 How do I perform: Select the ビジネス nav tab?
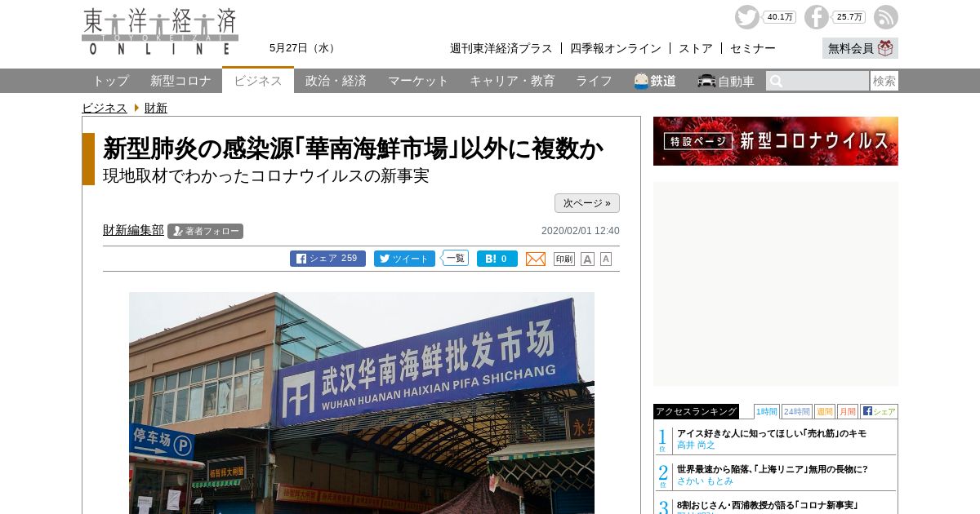(x=258, y=80)
